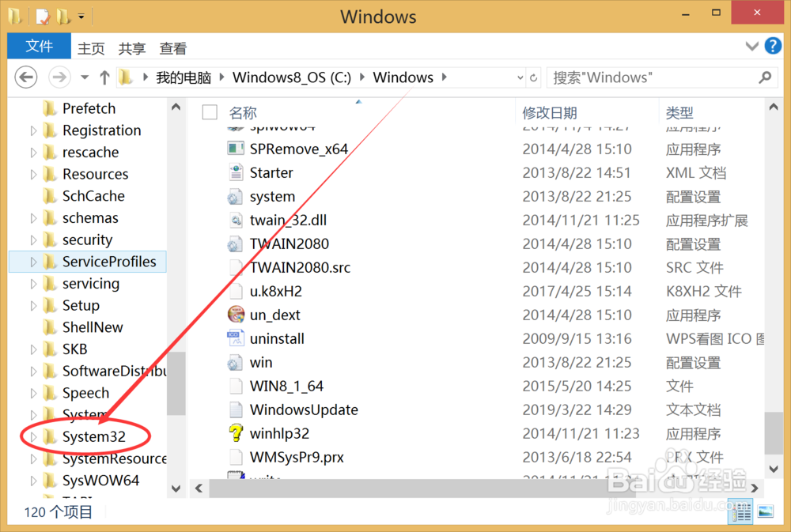This screenshot has width=791, height=532.
Task: Select the ShellNew folder in the tree
Action: click(93, 327)
